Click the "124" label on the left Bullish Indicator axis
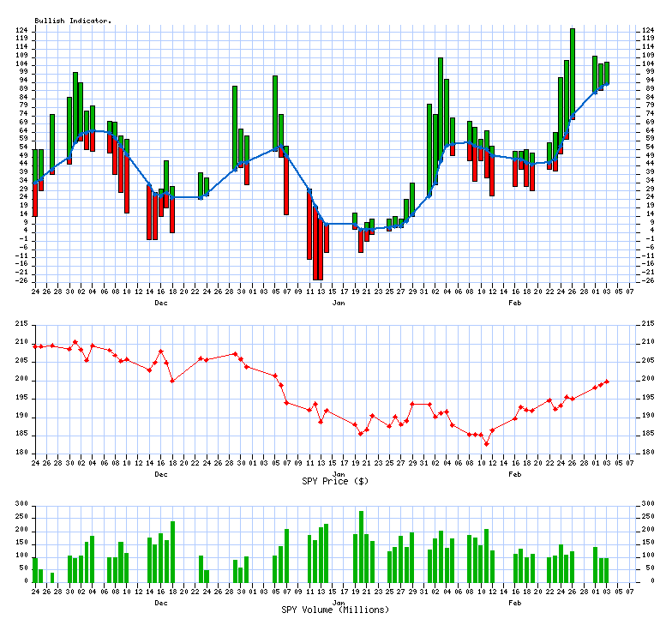Image resolution: width=672 pixels, height=625 pixels. click(22, 31)
